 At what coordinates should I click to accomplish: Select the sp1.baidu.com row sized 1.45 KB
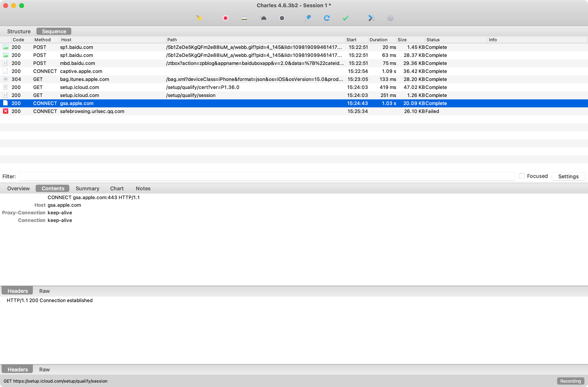(294, 47)
